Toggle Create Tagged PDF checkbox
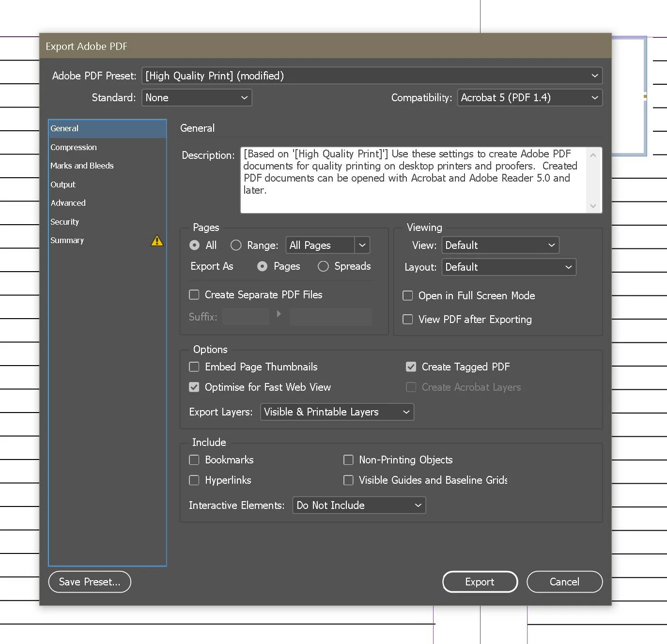Screen dimensions: 667x644 411,367
